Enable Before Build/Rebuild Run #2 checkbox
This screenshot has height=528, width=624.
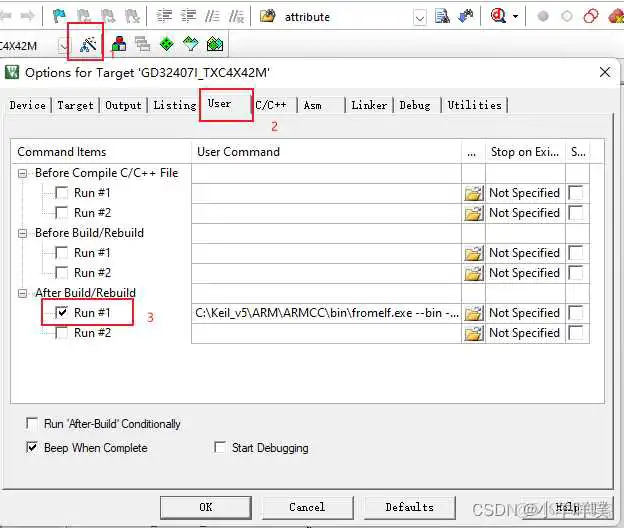coord(62,273)
